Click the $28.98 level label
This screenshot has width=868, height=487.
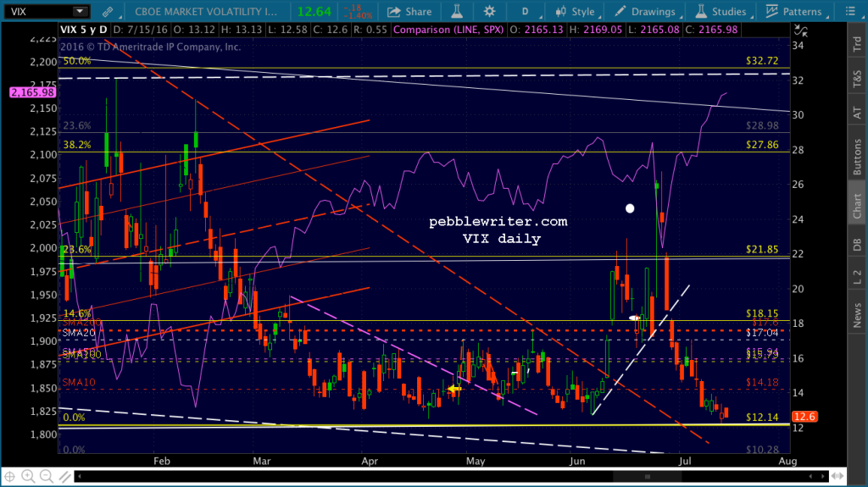(762, 125)
